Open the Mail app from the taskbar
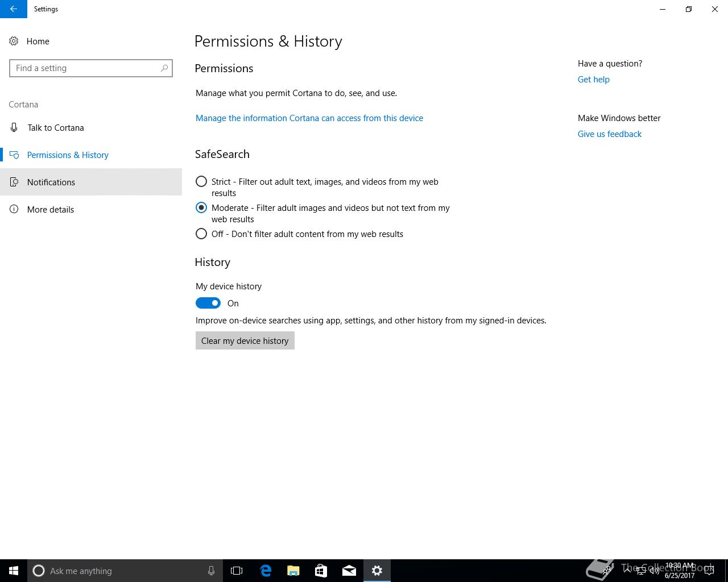This screenshot has width=728, height=582. [x=349, y=571]
